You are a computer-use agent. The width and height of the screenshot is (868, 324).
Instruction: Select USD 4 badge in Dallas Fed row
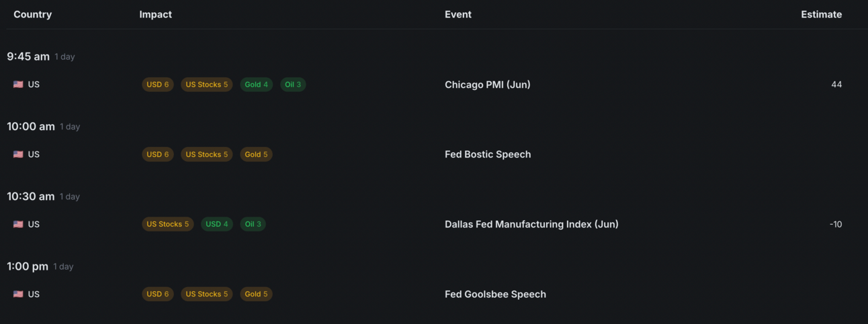pyautogui.click(x=217, y=224)
